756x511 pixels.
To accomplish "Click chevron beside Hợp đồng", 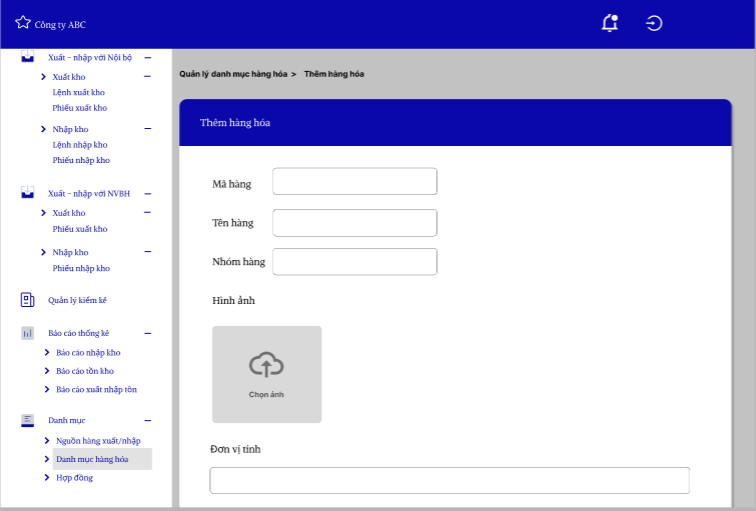I will coord(47,477).
